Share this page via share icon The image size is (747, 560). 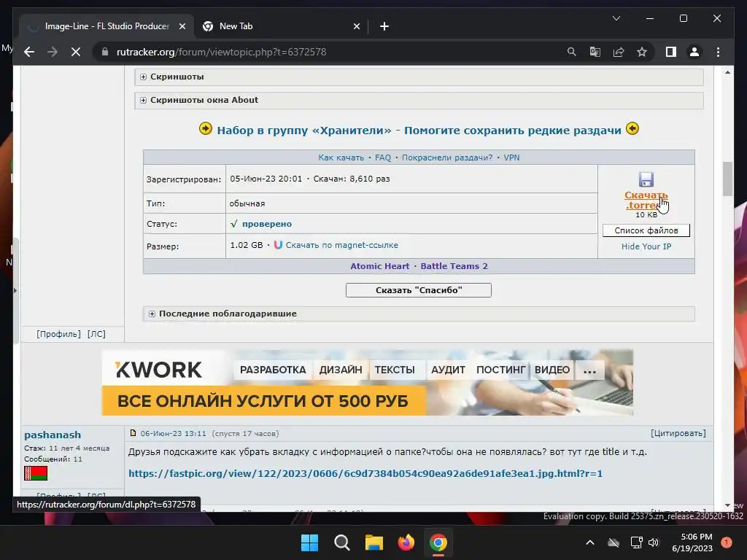point(619,52)
